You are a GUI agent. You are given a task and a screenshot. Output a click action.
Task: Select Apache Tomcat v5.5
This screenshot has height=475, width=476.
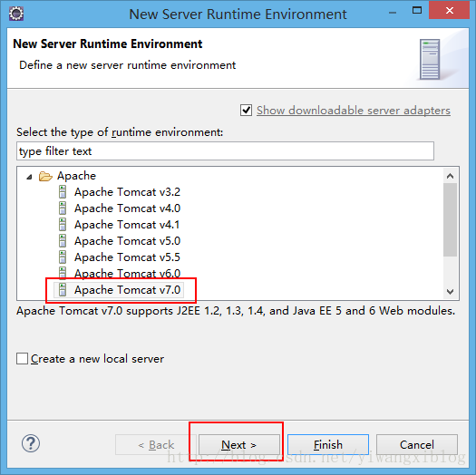[x=127, y=257]
